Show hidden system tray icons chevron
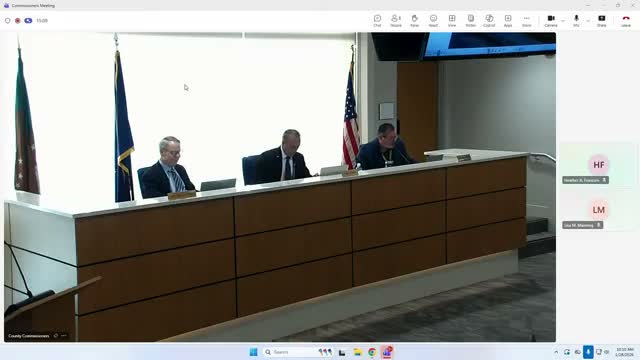The height and width of the screenshot is (360, 640). [556, 352]
